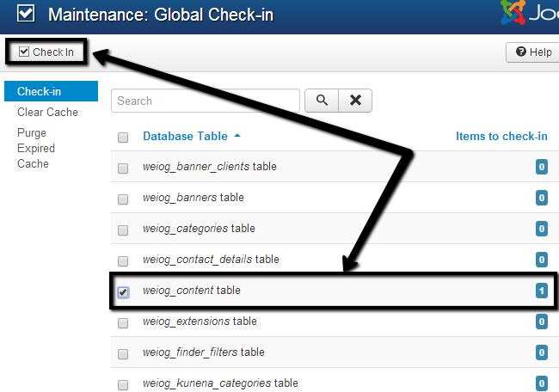Open Purge Expired Cache sidebar item

36,148
